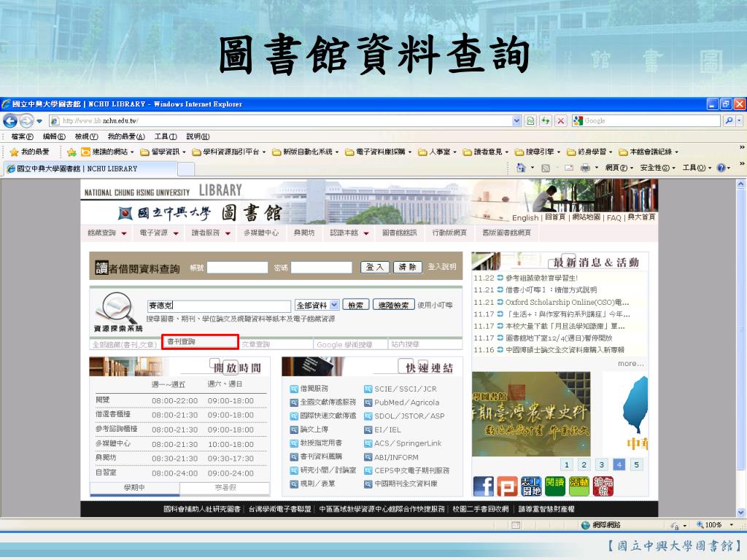The width and height of the screenshot is (747, 560).
Task: Open the 檢視(V) menu
Action: tap(86, 136)
